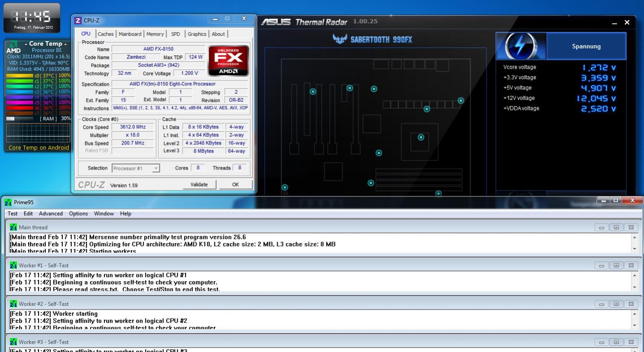
Task: Select the SPD tab in CPU-Z
Action: [175, 34]
